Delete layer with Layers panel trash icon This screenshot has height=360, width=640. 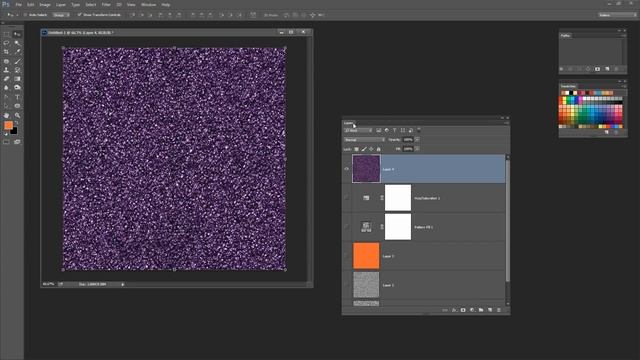pyautogui.click(x=499, y=310)
